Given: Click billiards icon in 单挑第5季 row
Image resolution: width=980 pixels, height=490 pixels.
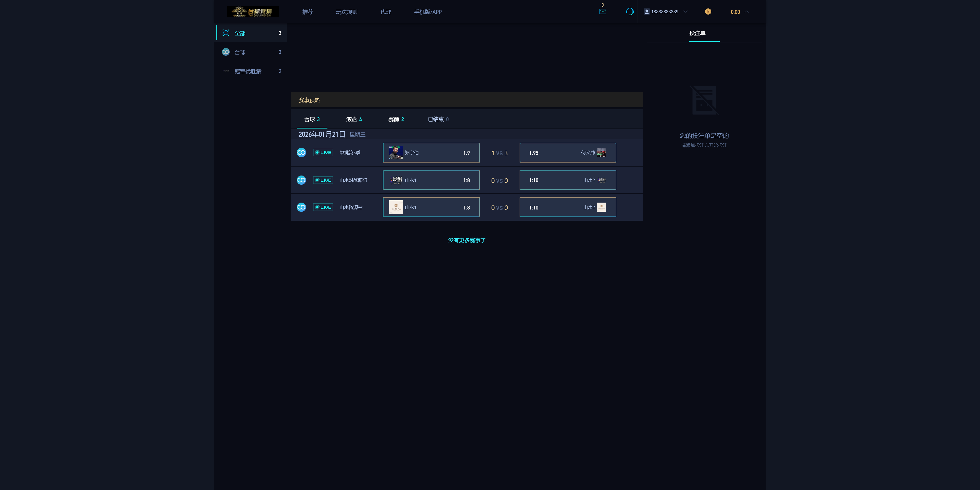Looking at the screenshot, I should (x=301, y=153).
